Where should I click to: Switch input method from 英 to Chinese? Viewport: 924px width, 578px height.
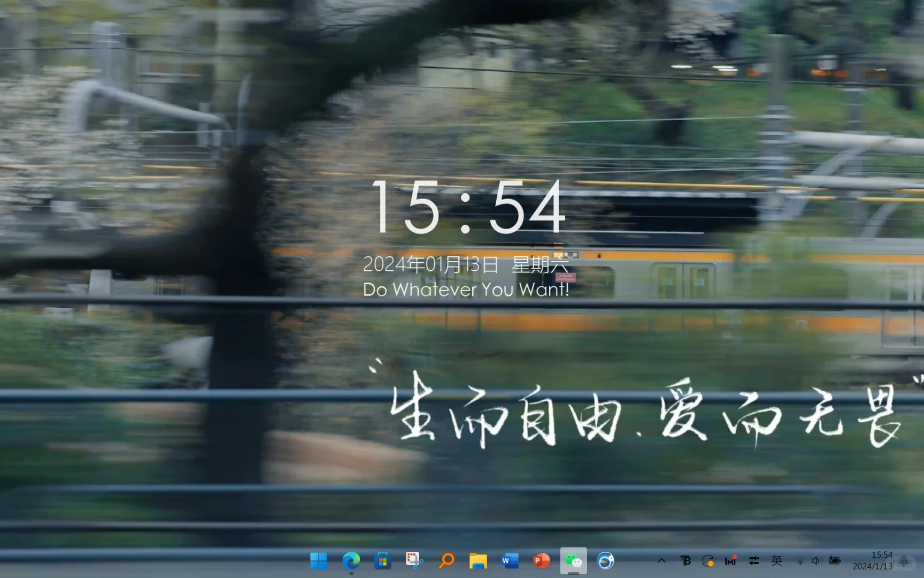tap(777, 561)
